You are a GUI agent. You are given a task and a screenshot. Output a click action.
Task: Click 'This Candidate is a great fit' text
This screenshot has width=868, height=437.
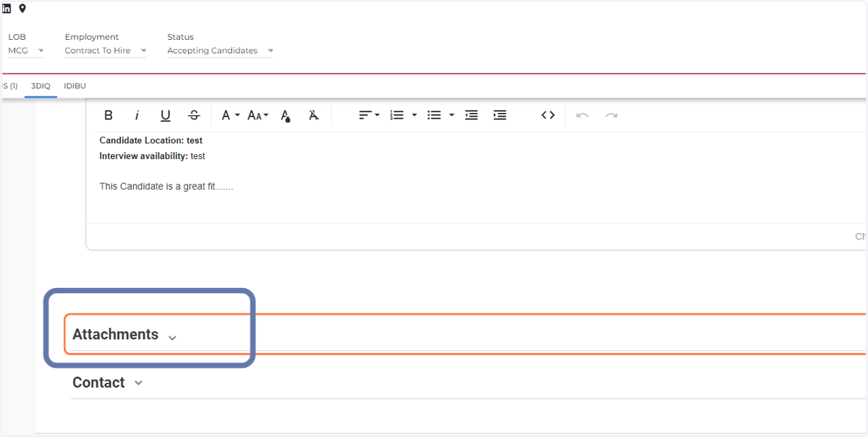point(166,187)
